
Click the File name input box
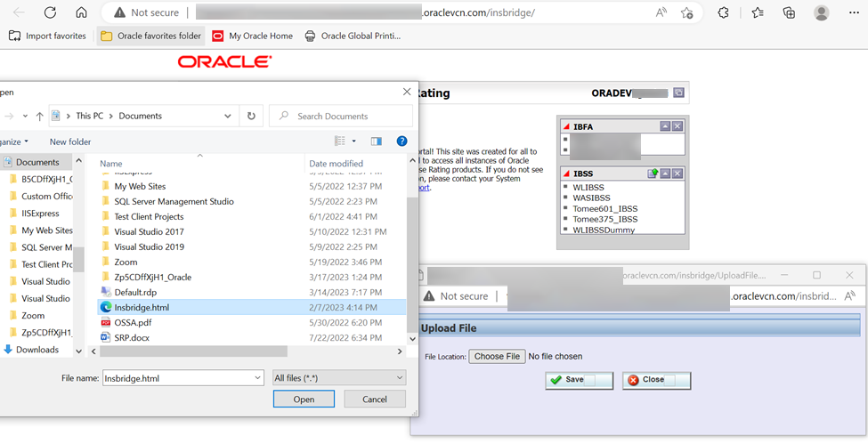click(x=176, y=379)
